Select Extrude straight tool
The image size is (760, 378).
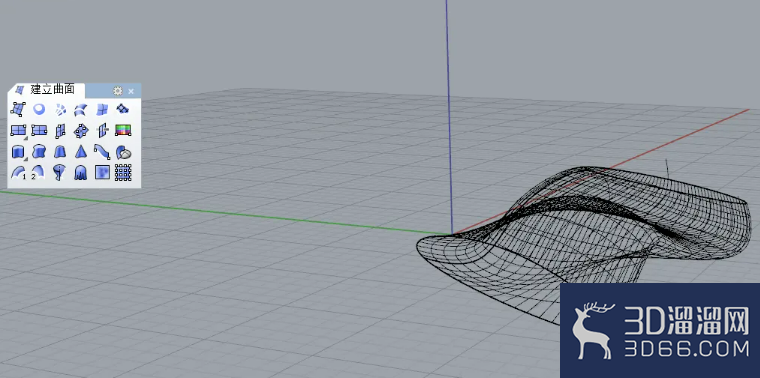click(18, 152)
